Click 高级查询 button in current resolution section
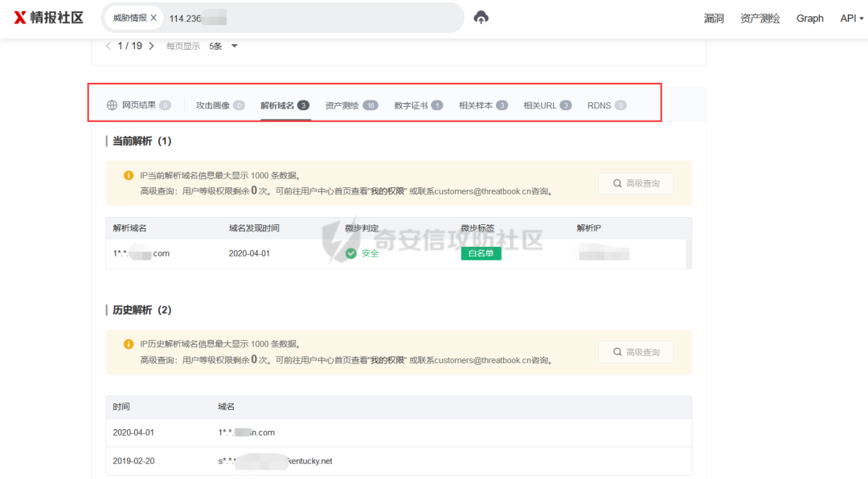The width and height of the screenshot is (868, 479). point(636,183)
